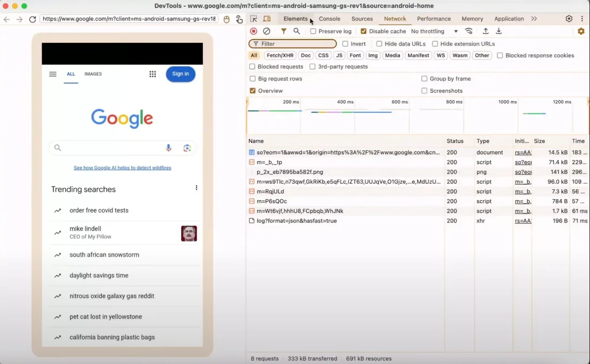Filter requests by Fetch/XHR
This screenshot has width=590, height=364.
click(280, 55)
